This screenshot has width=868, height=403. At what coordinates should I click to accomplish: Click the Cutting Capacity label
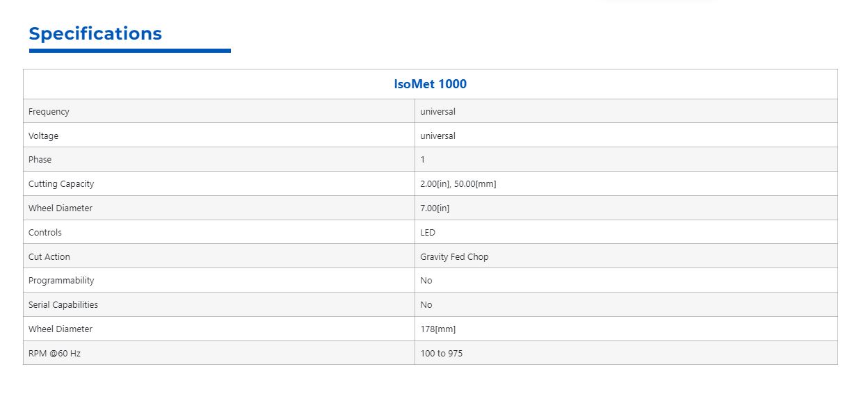(61, 184)
